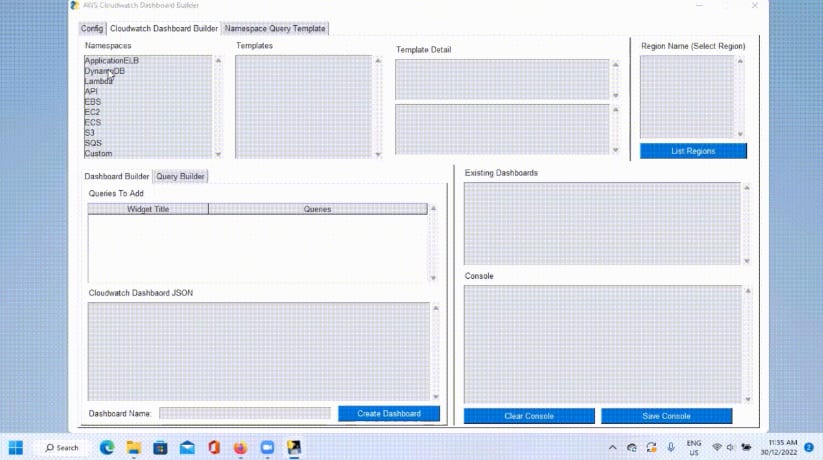The width and height of the screenshot is (823, 460).
Task: Select ApplicationELB in Namespaces list
Action: pyautogui.click(x=112, y=61)
